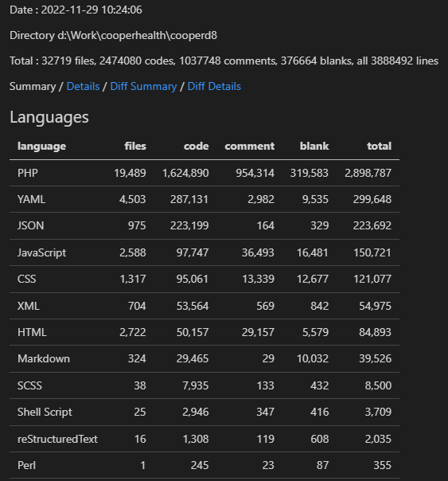
Task: Click the 'total' column header
Action: tap(380, 147)
